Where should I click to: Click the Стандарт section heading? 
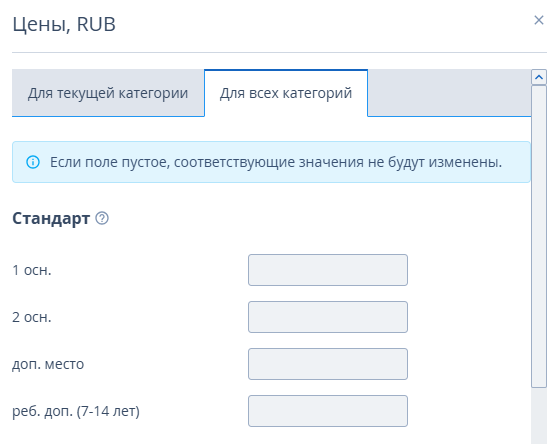[x=51, y=218]
